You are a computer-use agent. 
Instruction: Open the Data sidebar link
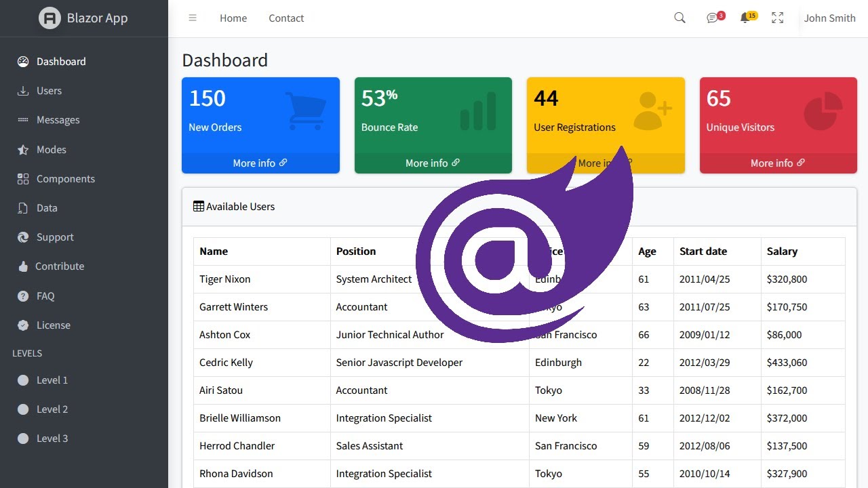[x=84, y=208]
